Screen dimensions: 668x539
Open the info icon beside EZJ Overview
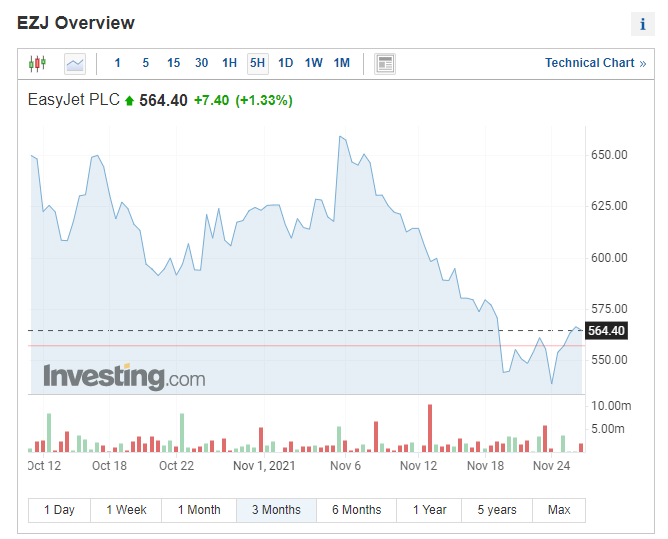pos(642,24)
